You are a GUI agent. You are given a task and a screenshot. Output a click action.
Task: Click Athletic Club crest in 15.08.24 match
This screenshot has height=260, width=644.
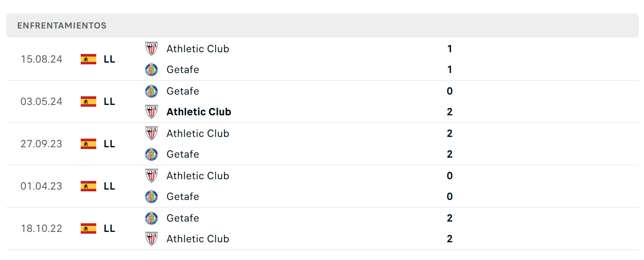tap(152, 49)
